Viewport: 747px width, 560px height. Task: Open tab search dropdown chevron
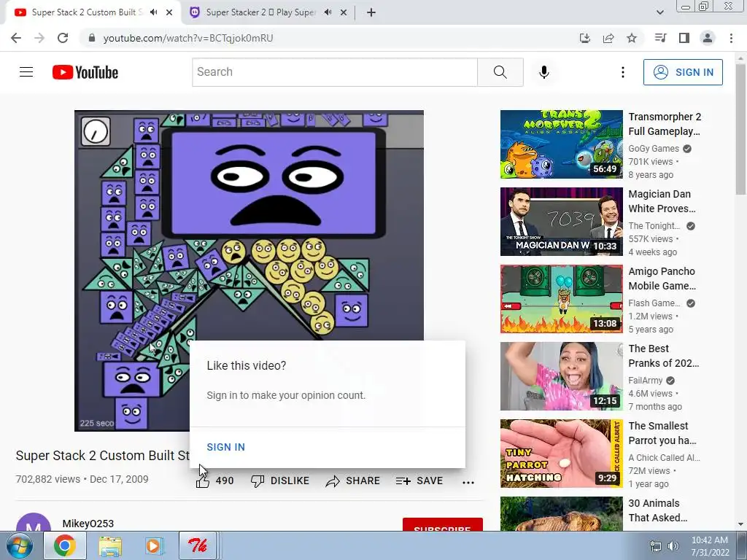(x=659, y=12)
